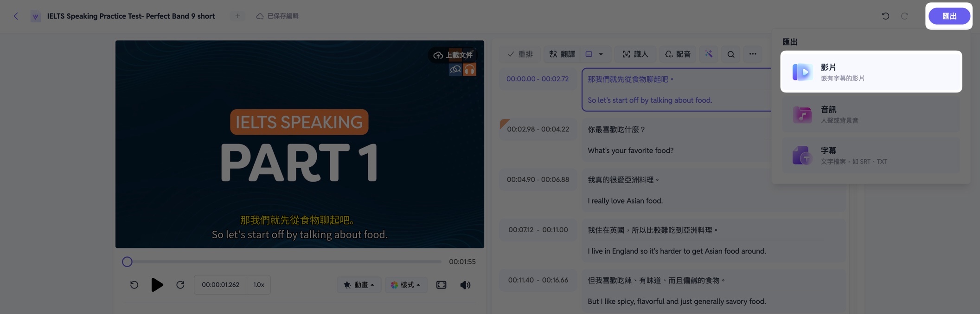Click the 匯出 export button

949,16
